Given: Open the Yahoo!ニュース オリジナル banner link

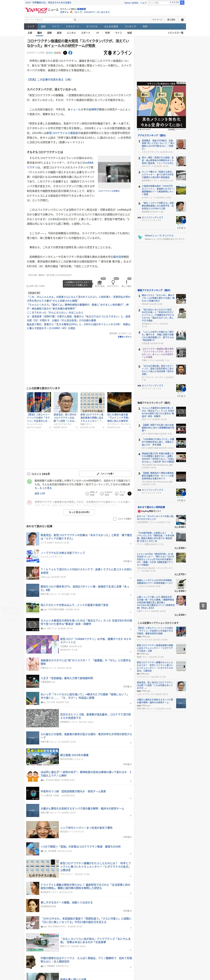Looking at the screenshot, I should click(161, 237).
